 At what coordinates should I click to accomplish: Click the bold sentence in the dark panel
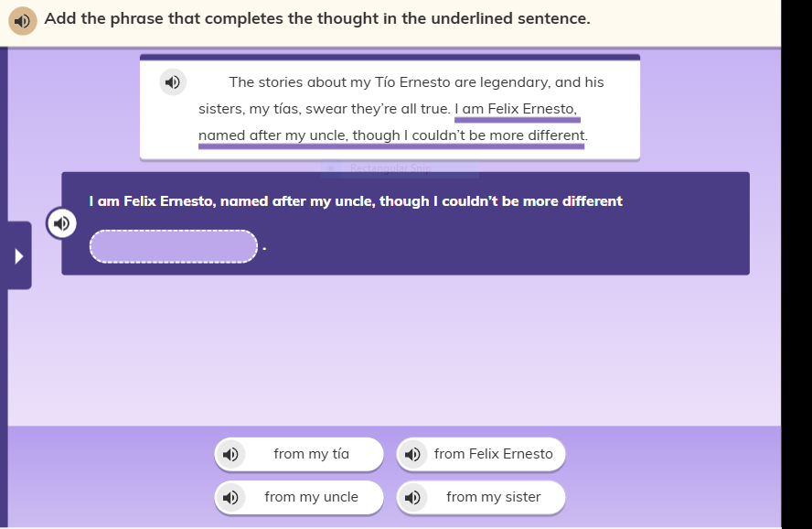(355, 201)
